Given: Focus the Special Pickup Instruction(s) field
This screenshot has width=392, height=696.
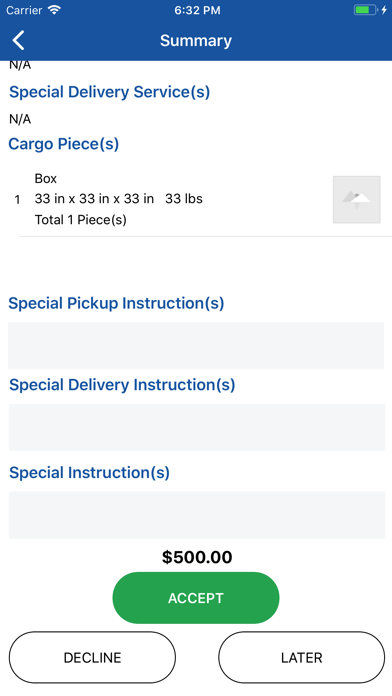Looking at the screenshot, I should click(196, 346).
